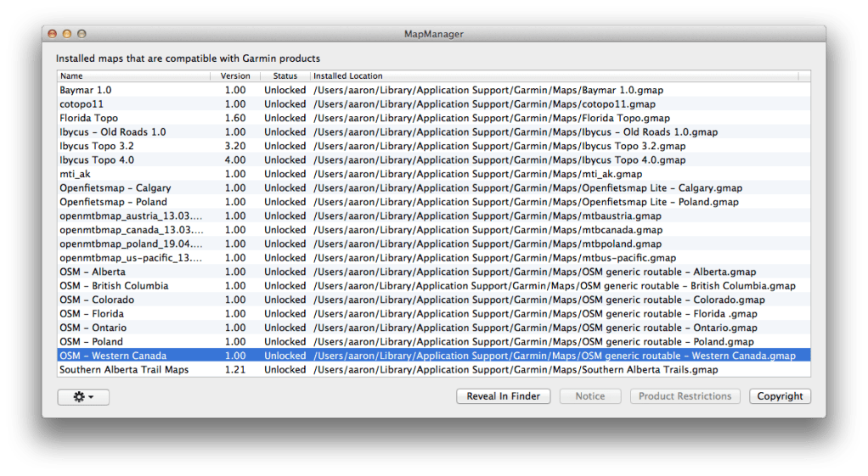Click the cotopo11.gmap installed location path

[x=484, y=104]
